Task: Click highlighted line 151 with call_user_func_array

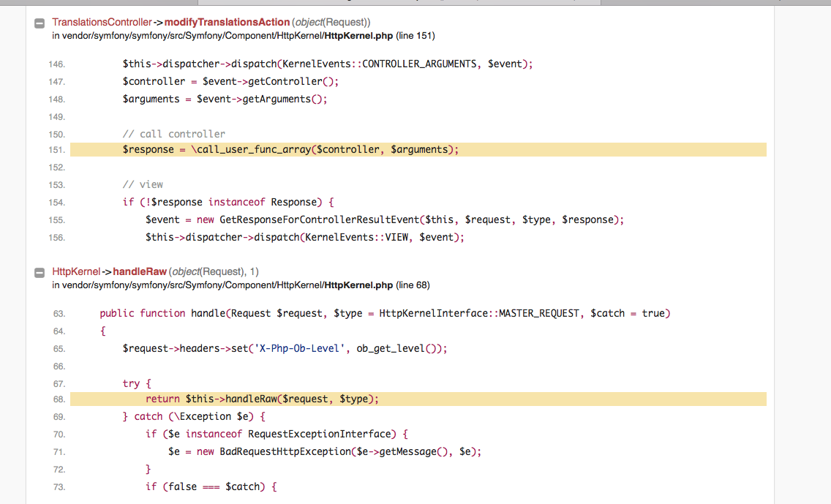Action: [x=418, y=149]
